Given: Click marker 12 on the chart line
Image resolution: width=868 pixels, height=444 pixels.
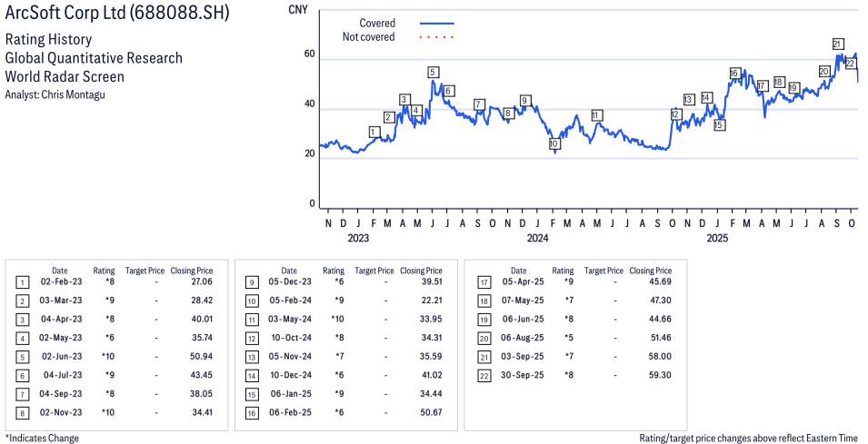Looking at the screenshot, I should (x=675, y=114).
